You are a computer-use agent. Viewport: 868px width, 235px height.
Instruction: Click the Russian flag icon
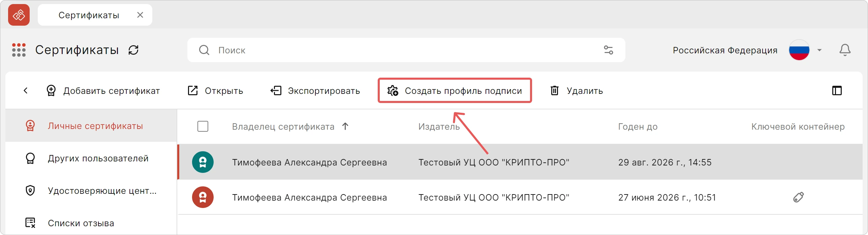point(799,50)
